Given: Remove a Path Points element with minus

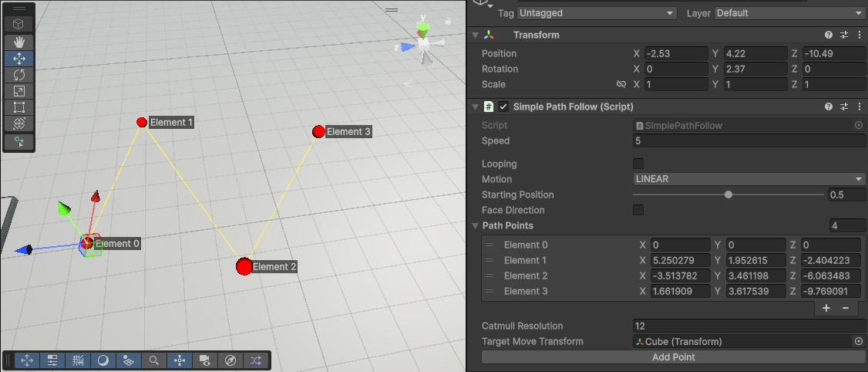Looking at the screenshot, I should coord(846,308).
